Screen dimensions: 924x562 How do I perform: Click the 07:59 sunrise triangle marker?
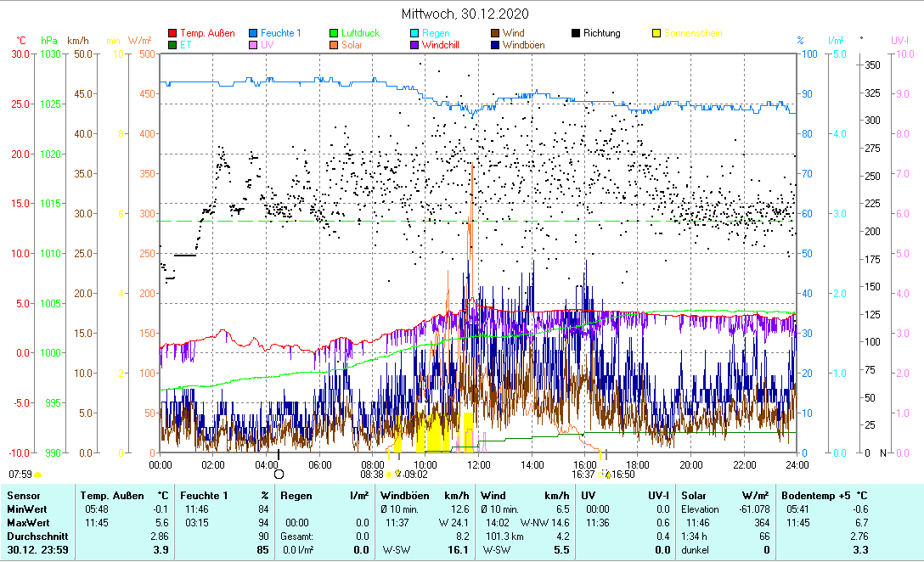pyautogui.click(x=37, y=475)
